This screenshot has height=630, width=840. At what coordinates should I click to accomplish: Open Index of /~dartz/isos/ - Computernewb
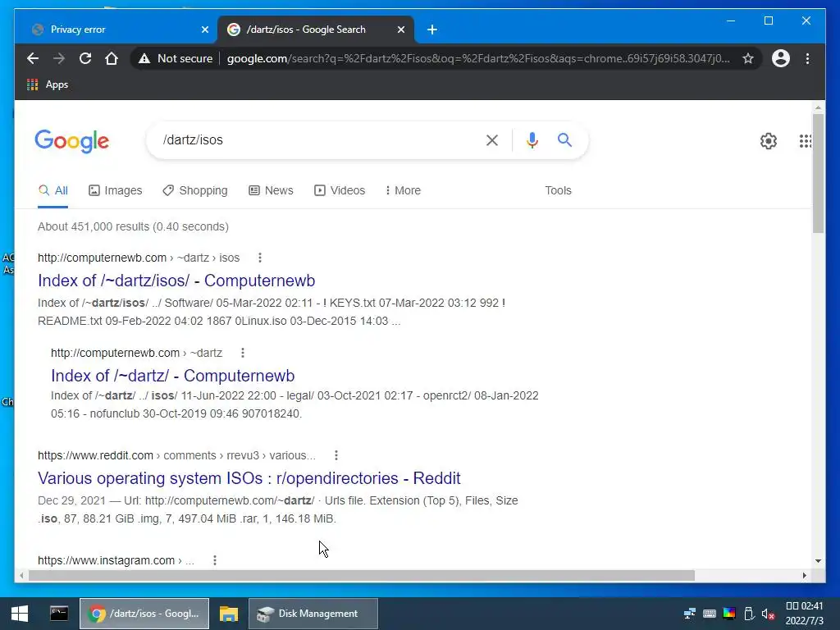[176, 281]
